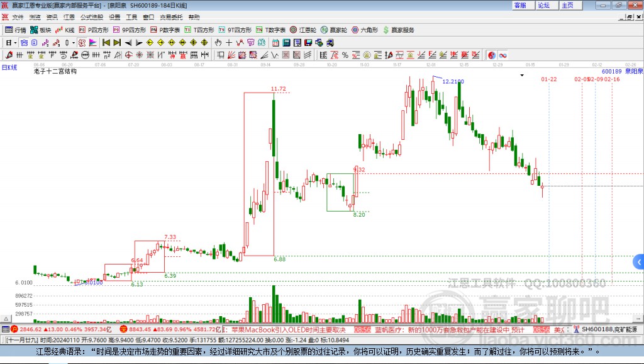Open the 文件 menu
The image size is (644, 364).
point(18,17)
